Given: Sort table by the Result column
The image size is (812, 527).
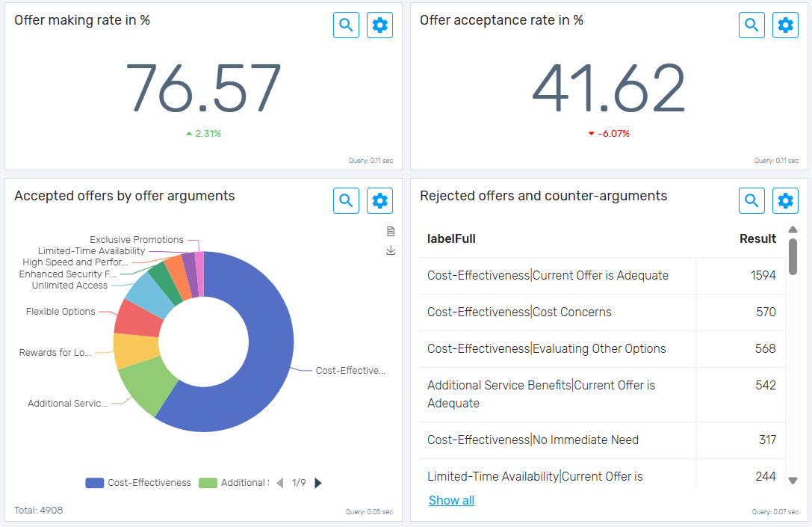Looking at the screenshot, I should [757, 238].
